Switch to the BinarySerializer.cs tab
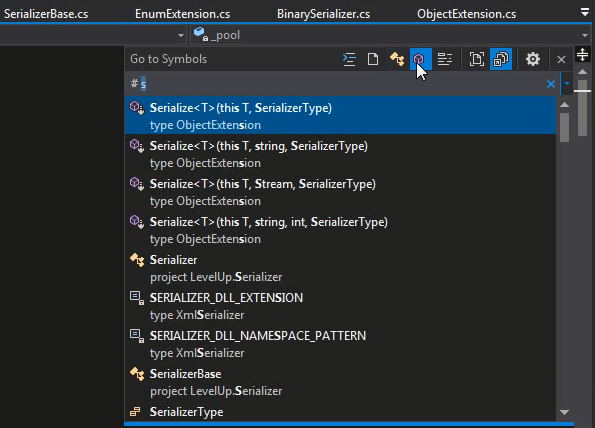 324,14
